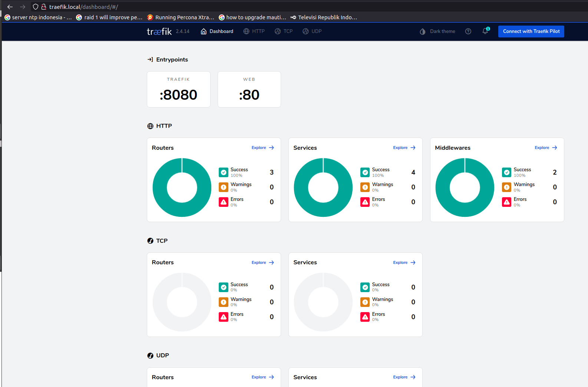Click HTTP Routers Warnings orange icon
The image size is (588, 387).
click(x=224, y=187)
